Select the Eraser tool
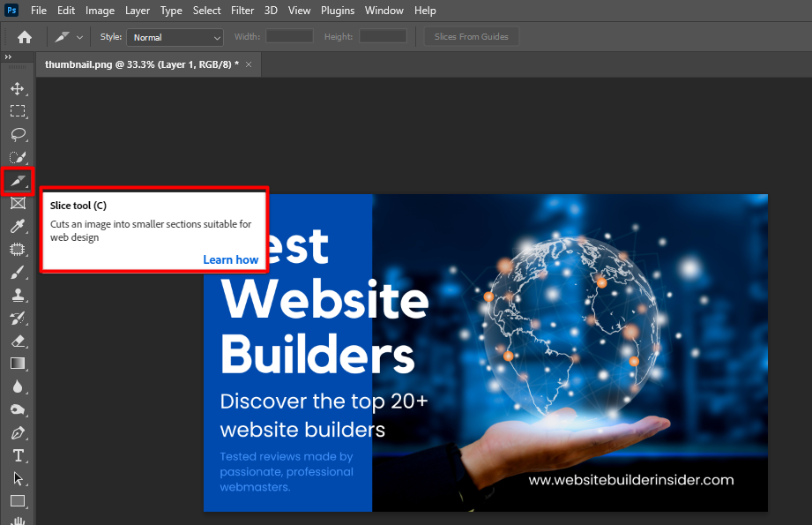 (x=18, y=341)
